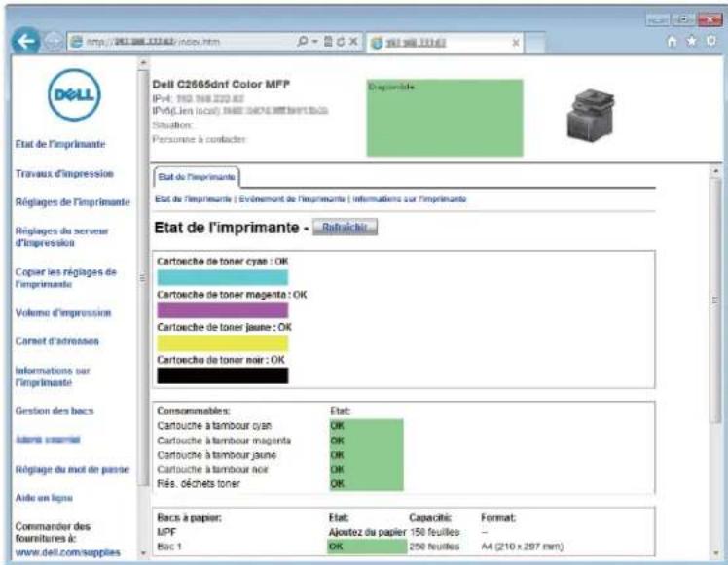This screenshot has height=565, width=728.
Task: Click 'Cartouche à tambour jaune' row label
Action: [x=217, y=455]
